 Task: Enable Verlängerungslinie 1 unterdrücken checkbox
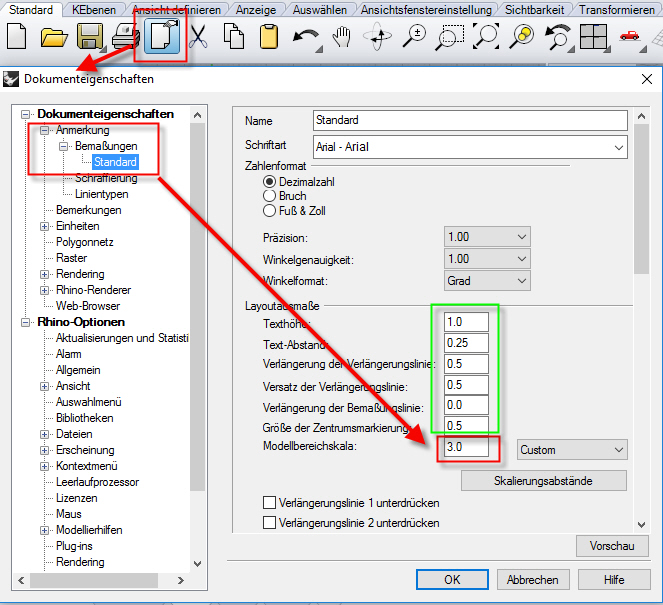point(269,503)
